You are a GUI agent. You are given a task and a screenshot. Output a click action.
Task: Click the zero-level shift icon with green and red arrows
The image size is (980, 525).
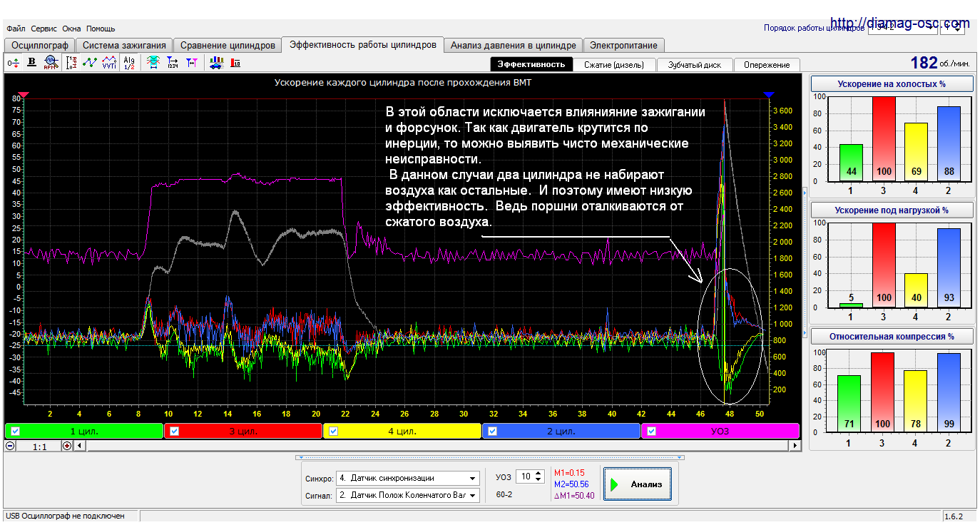[13, 63]
